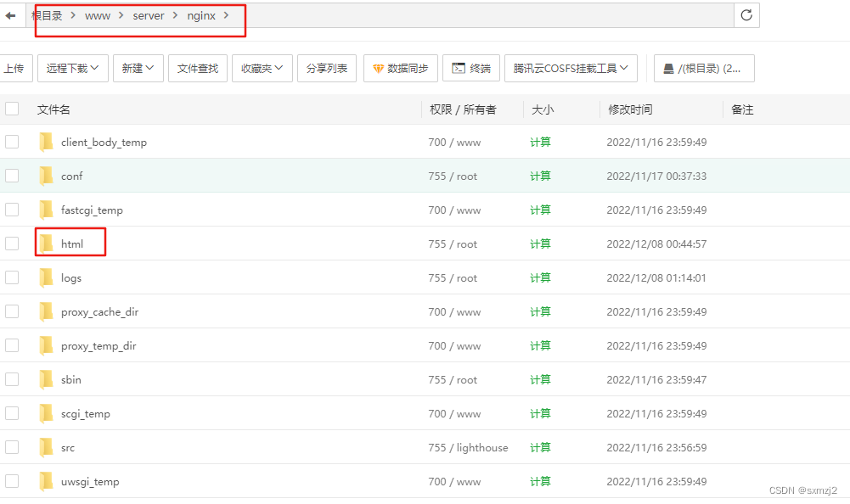
Task: Toggle the select-all checkbox in header
Action: [x=12, y=109]
